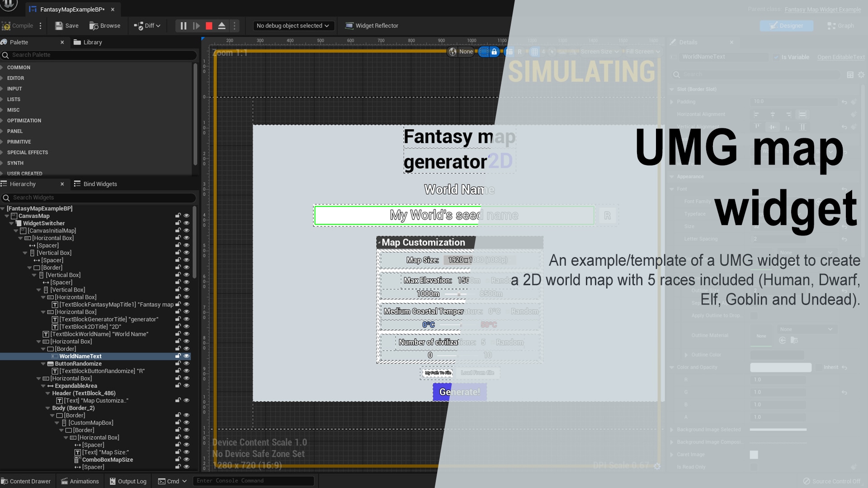The height and width of the screenshot is (488, 868).
Task: Pause the running simulation
Action: click(x=184, y=26)
